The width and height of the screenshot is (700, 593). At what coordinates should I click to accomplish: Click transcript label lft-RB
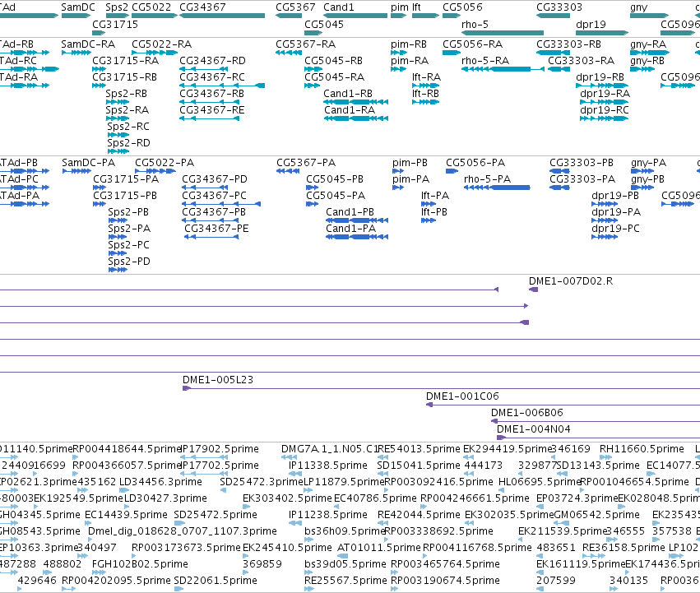click(x=425, y=93)
